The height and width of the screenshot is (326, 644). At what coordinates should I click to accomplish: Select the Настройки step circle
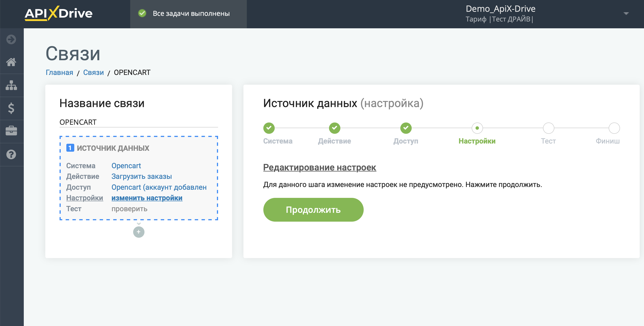click(477, 128)
